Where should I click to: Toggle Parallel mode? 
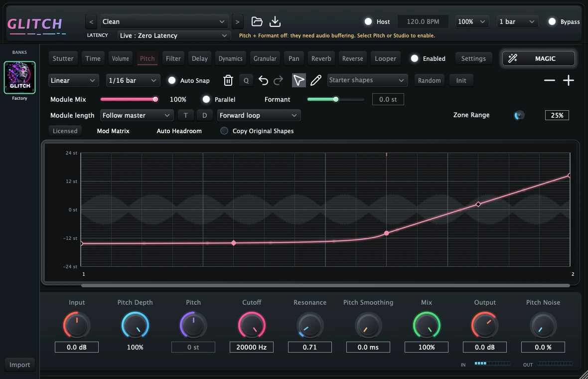coord(206,99)
